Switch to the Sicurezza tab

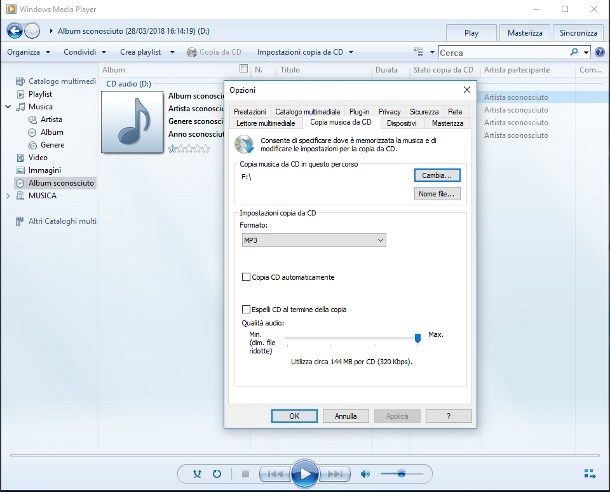tap(424, 112)
